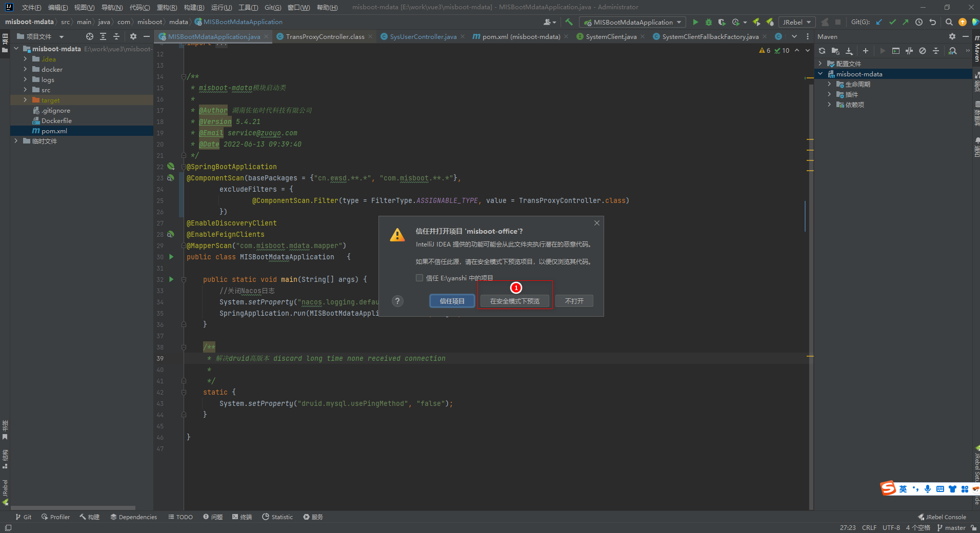The height and width of the screenshot is (533, 980).
Task: Open project panel settings gear
Action: pos(133,36)
